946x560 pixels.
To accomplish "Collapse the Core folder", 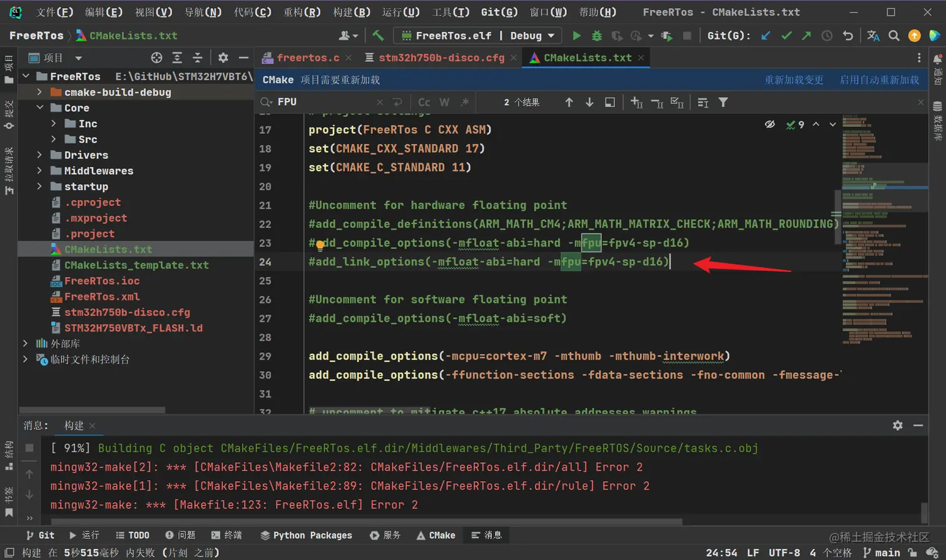I will [39, 108].
